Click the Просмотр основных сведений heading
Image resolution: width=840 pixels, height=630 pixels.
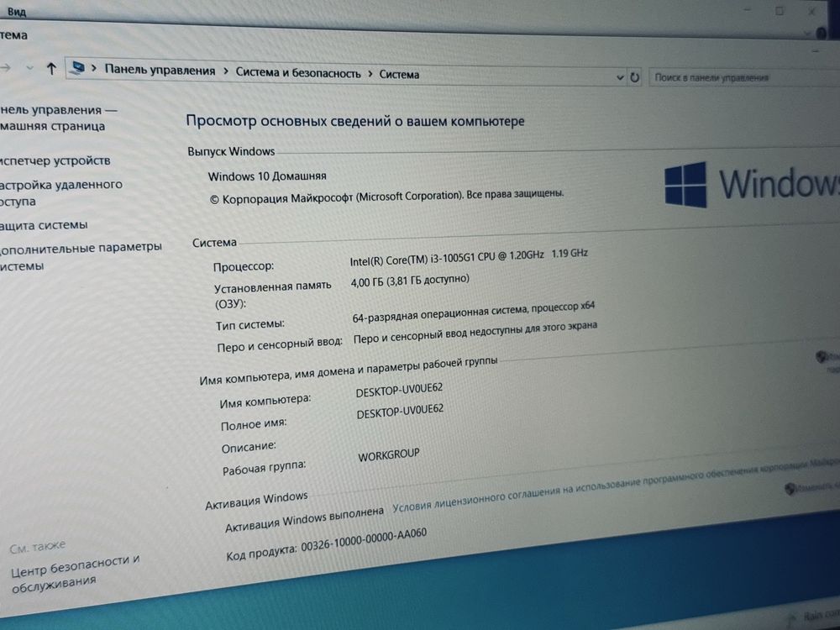click(355, 121)
